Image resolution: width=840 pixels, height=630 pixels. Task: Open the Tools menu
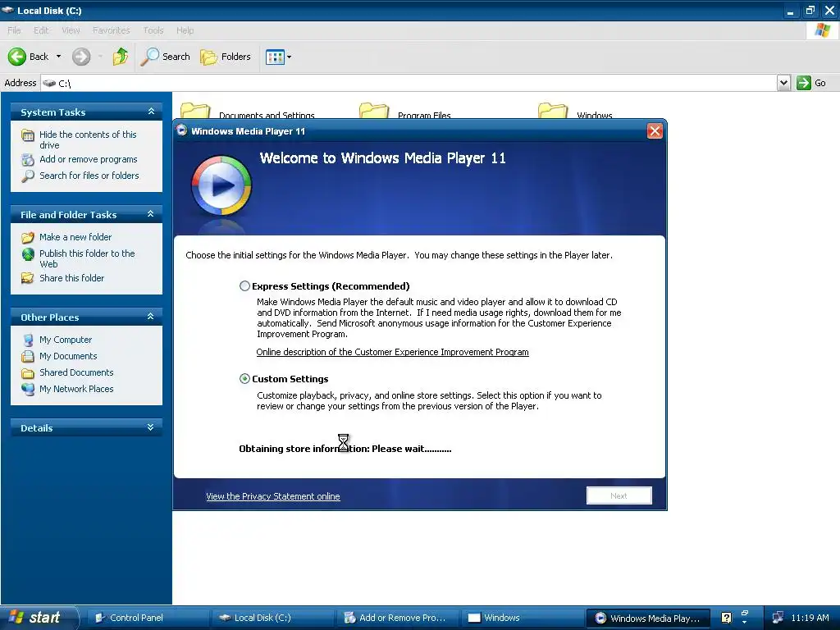(x=153, y=30)
